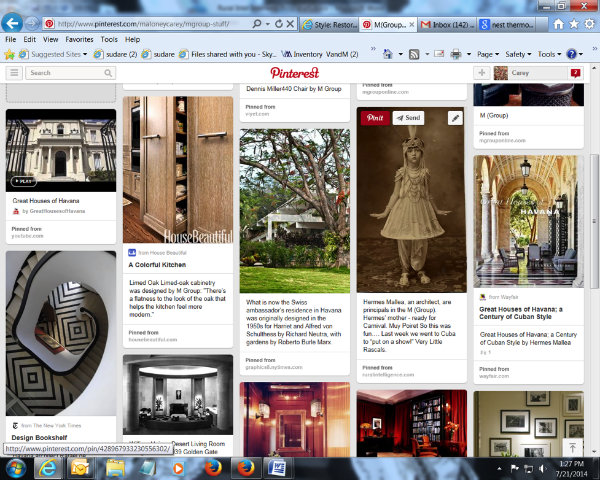This screenshot has height=480, width=600.
Task: Edit the pin with the pencil icon
Action: pyautogui.click(x=455, y=118)
